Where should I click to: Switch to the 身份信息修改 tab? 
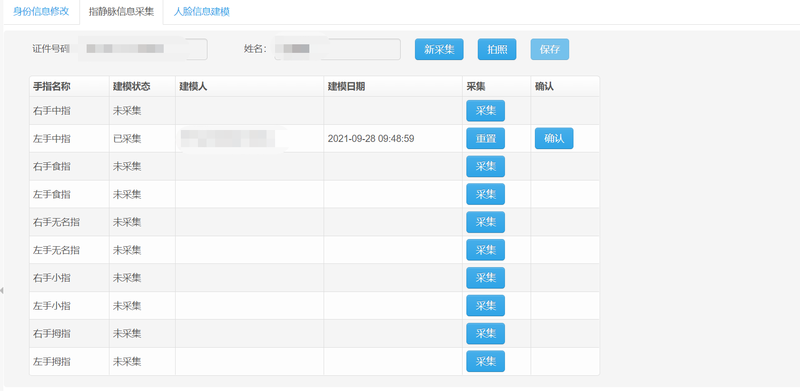41,12
